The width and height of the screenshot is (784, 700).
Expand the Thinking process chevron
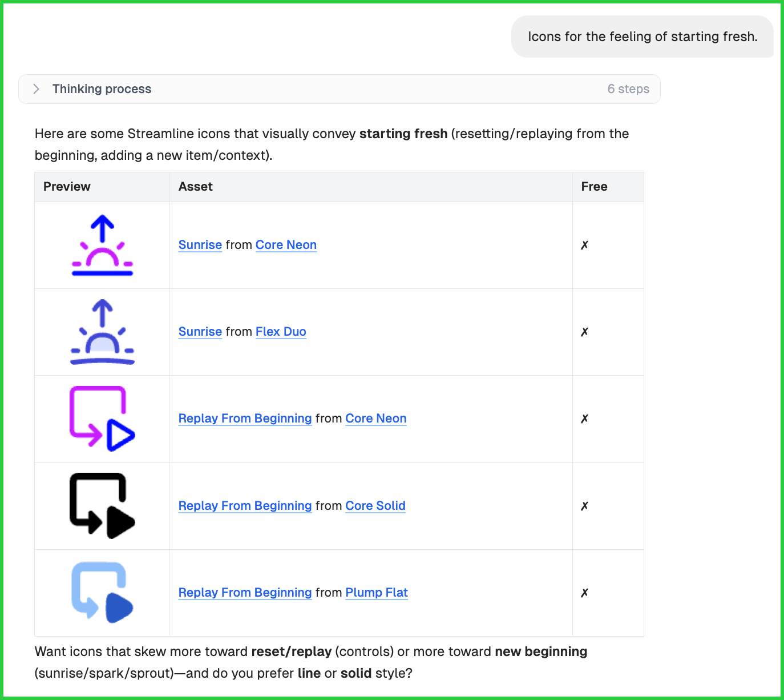37,89
